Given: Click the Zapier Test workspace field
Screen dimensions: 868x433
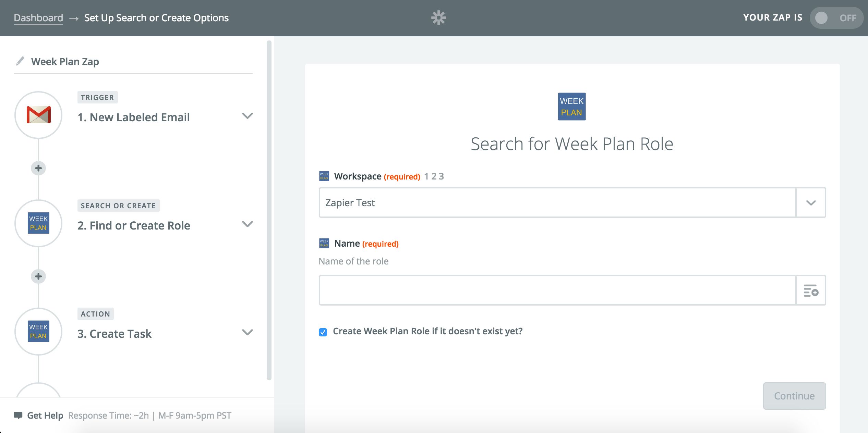Looking at the screenshot, I should point(557,203).
